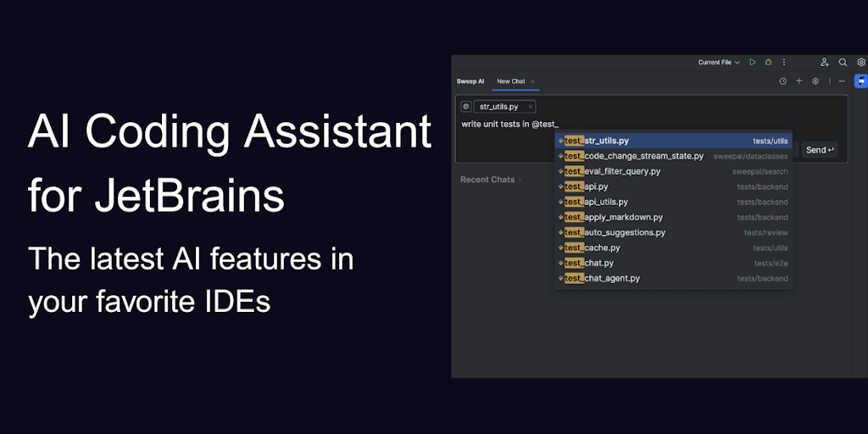The height and width of the screenshot is (434, 868).
Task: Toggle the blue Sweep AI sidebar icon
Action: (861, 81)
